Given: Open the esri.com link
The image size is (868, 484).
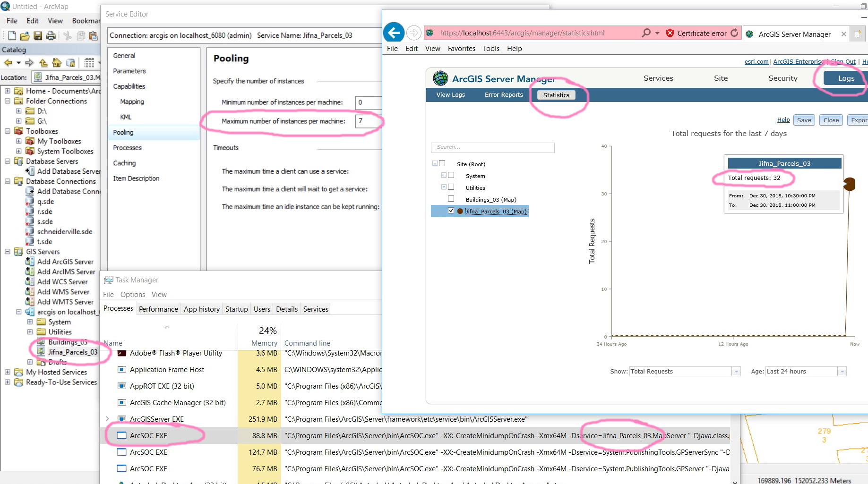Looking at the screenshot, I should click(x=756, y=61).
